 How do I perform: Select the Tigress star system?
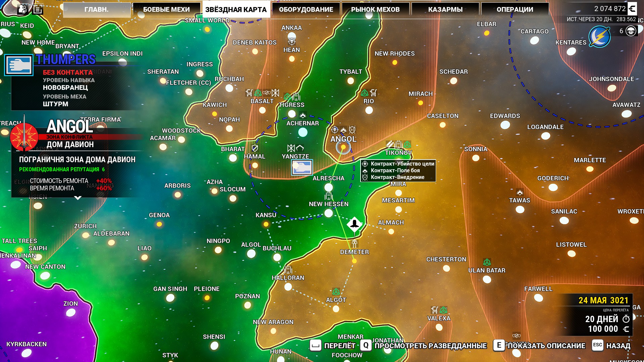(x=292, y=114)
